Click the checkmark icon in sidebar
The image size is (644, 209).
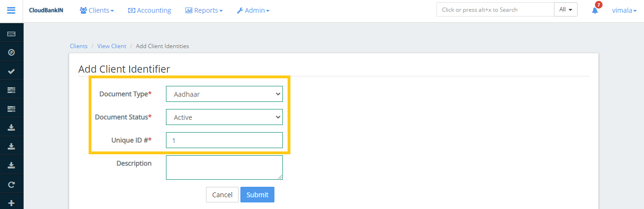pos(11,71)
